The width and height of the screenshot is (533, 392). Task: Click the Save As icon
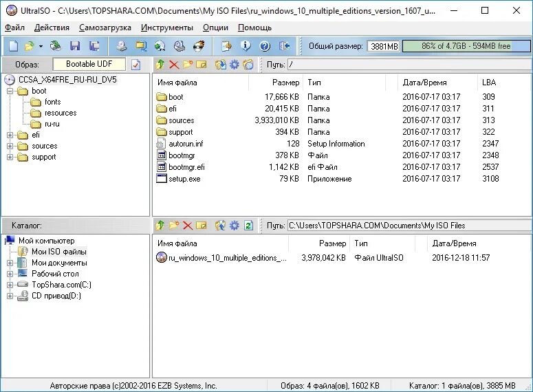[94, 46]
